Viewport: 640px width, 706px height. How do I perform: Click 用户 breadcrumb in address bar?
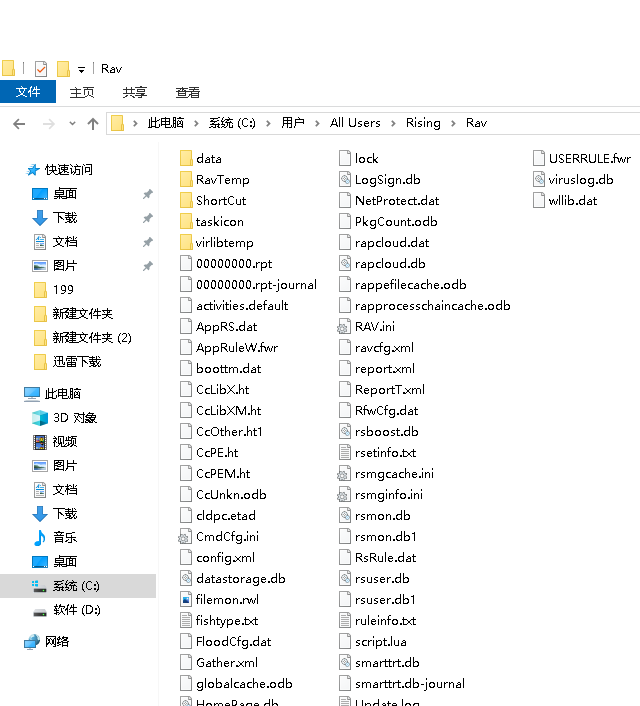coord(293,123)
